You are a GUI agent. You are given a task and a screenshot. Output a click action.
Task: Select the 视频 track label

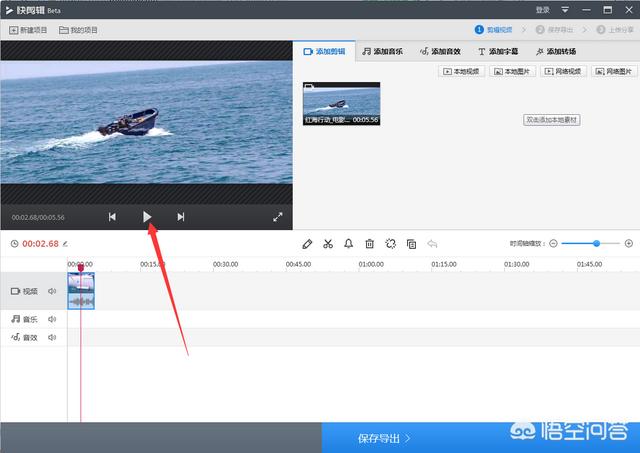tap(24, 291)
